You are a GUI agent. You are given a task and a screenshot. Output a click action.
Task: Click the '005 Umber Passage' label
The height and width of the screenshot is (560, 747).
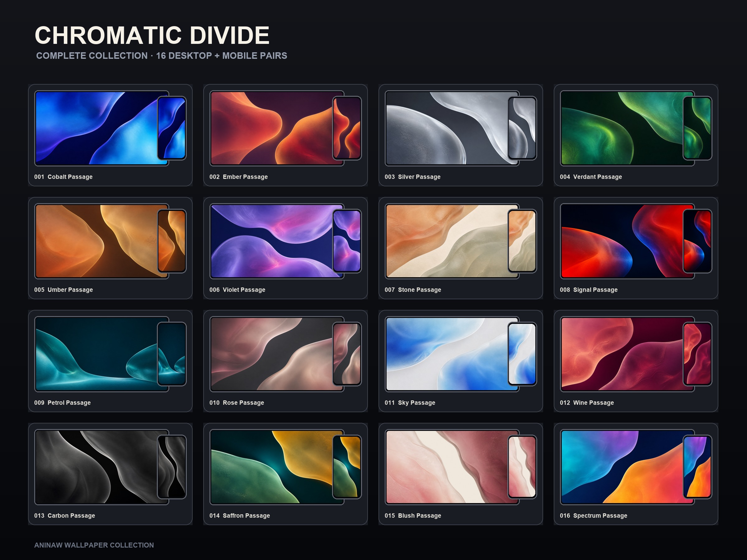63,290
